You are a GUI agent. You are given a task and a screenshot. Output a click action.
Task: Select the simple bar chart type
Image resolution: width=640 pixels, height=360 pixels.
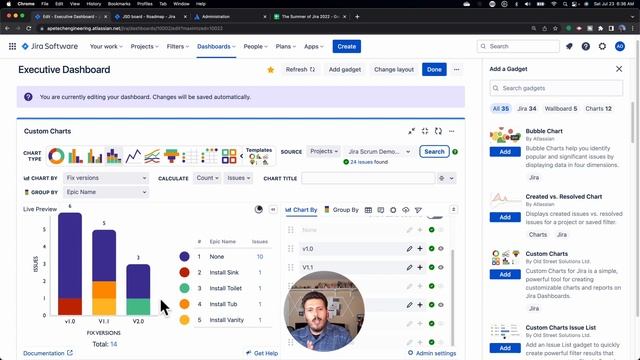point(76,156)
